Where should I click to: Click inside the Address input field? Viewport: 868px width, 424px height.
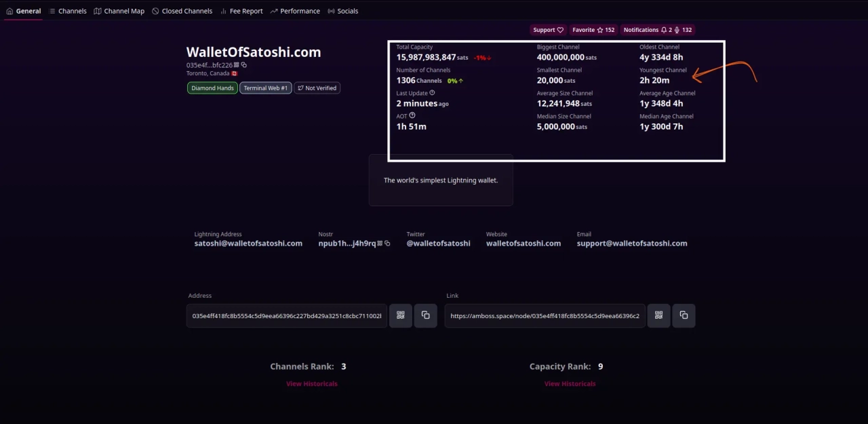pos(285,315)
